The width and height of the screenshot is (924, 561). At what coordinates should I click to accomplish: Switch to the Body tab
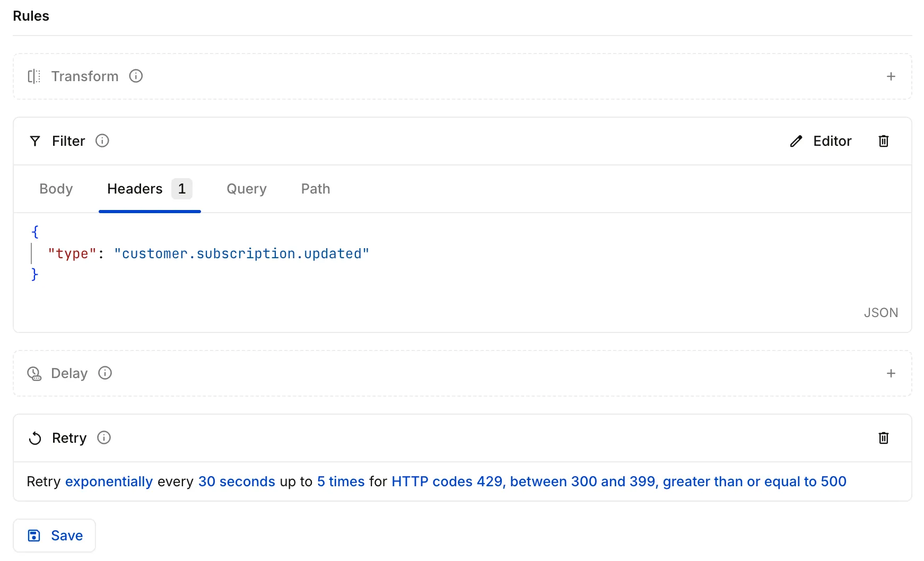[x=56, y=189]
